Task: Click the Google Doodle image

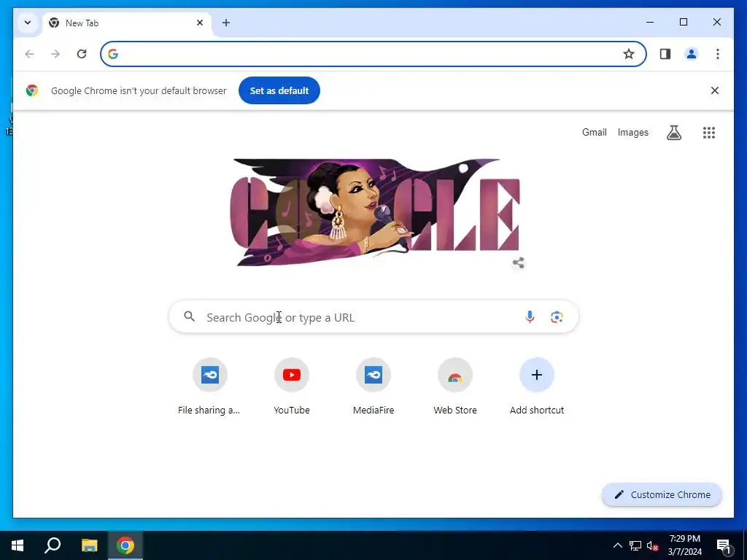Action: point(374,212)
